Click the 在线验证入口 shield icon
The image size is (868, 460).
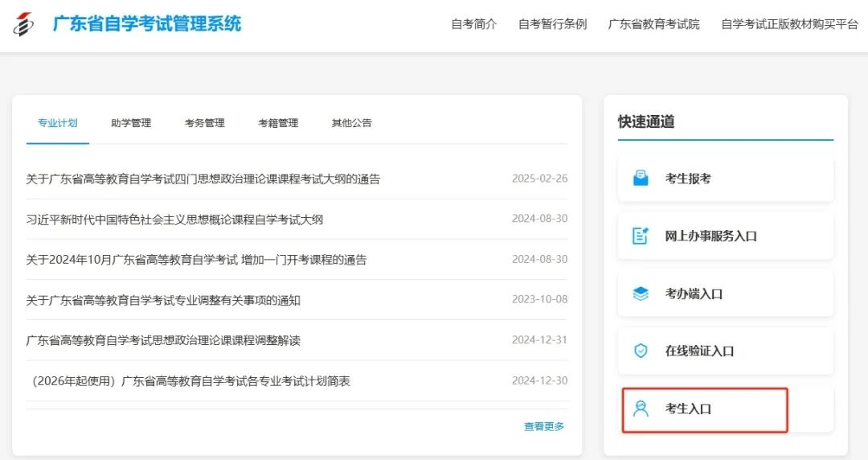click(641, 351)
